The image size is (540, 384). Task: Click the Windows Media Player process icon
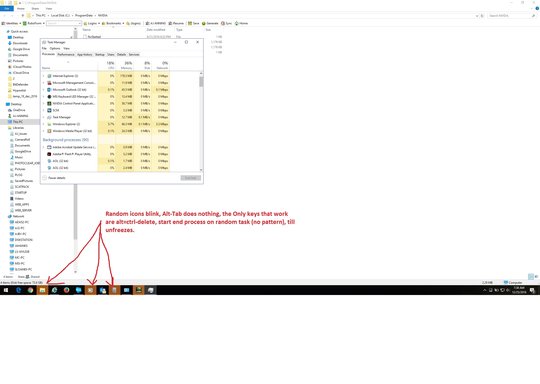[x=49, y=131]
